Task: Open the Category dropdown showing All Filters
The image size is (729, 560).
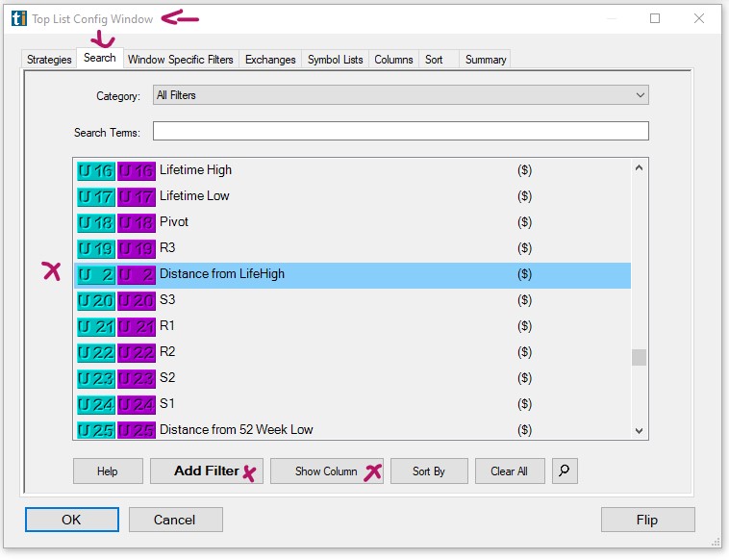Action: click(x=400, y=95)
